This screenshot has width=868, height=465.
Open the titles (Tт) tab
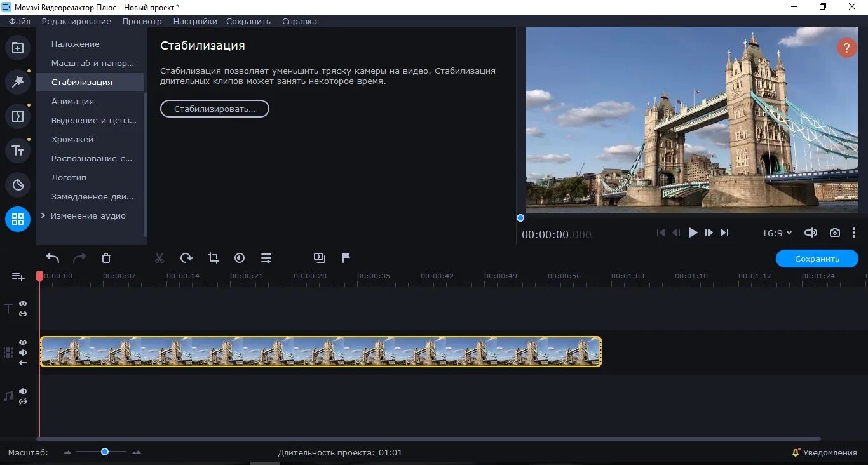18,151
